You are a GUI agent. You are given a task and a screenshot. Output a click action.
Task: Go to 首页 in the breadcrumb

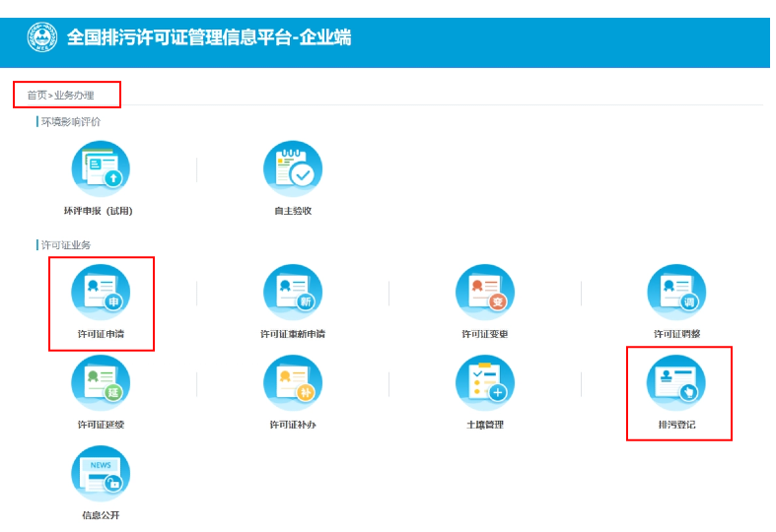36,96
